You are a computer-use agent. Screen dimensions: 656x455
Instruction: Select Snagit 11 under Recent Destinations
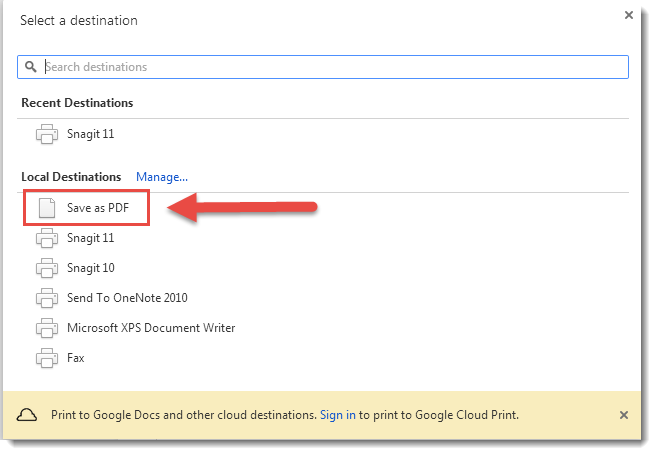(x=90, y=134)
